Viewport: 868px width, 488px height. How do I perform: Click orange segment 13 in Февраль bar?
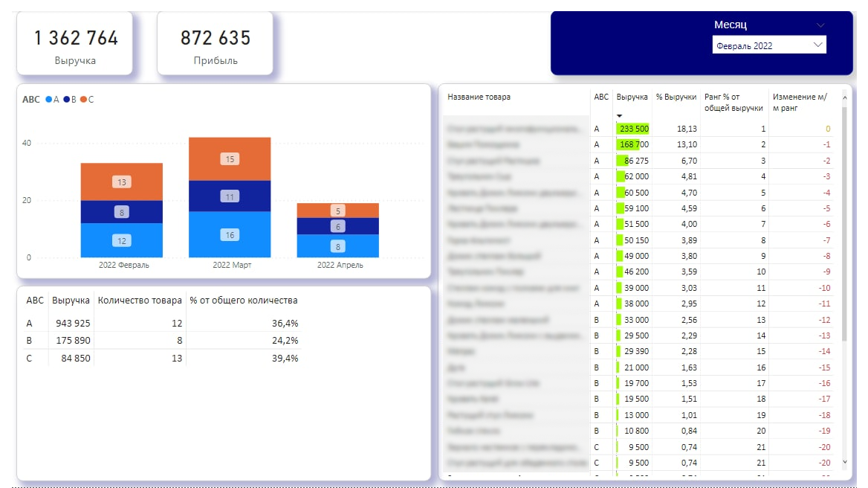[122, 182]
